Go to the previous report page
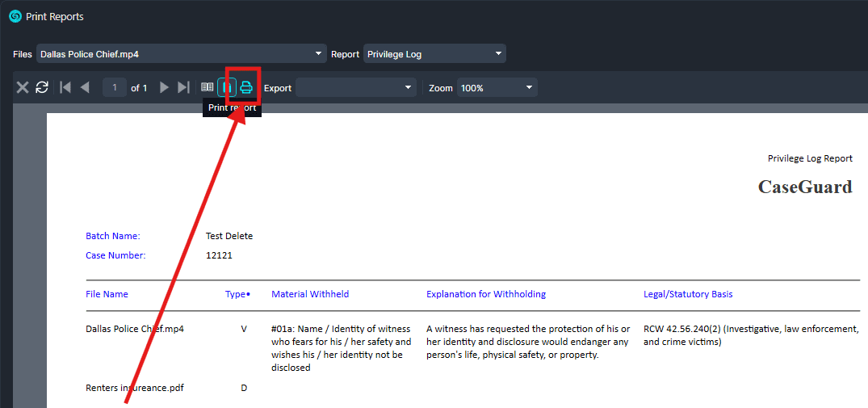 pyautogui.click(x=85, y=87)
